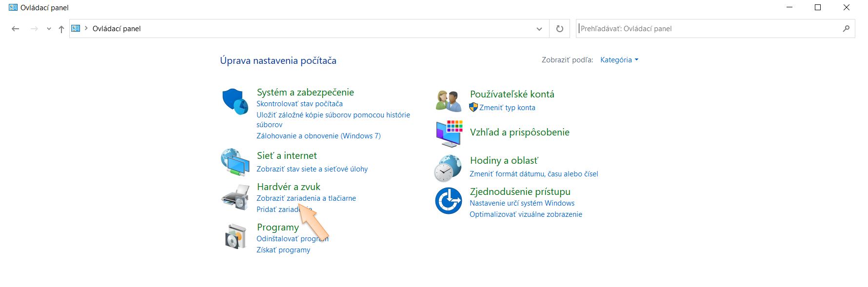The height and width of the screenshot is (287, 868).
Task: Click the Používateľské kontá people icon
Action: (449, 101)
